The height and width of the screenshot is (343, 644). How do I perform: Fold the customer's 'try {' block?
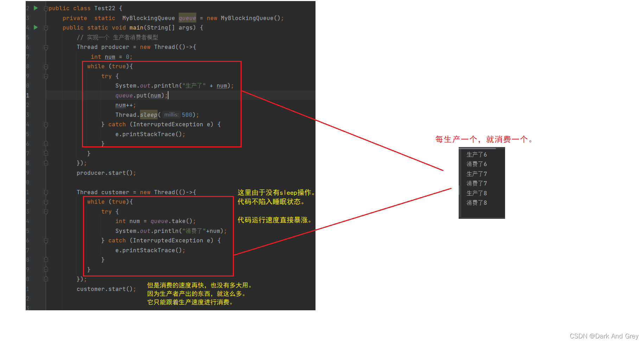pos(46,212)
